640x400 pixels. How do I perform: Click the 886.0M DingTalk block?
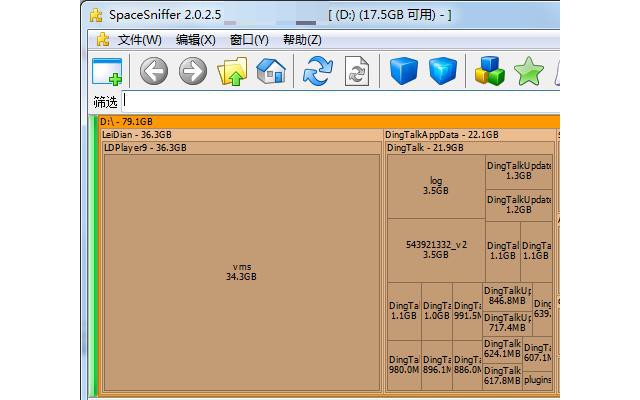coord(467,365)
